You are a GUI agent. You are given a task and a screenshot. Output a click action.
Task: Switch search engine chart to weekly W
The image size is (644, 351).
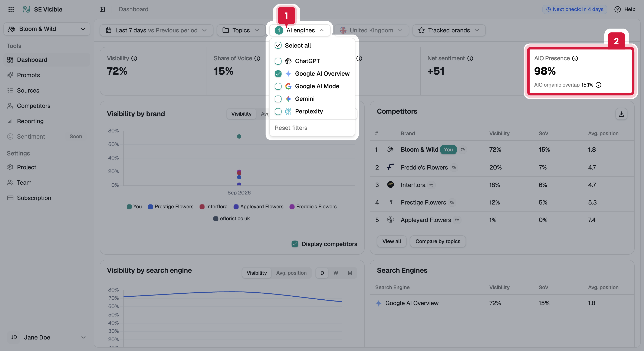pos(335,273)
